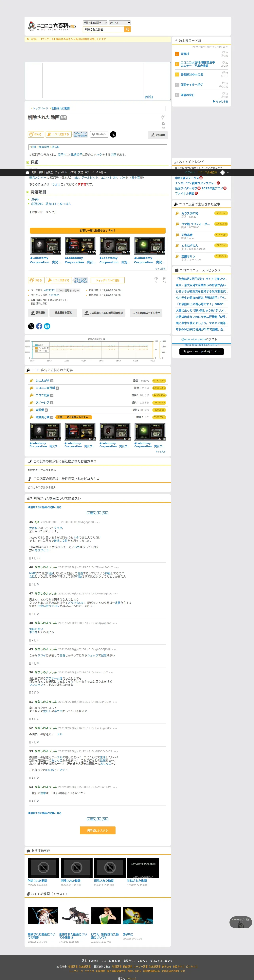The image size is (254, 980).
Task: Click the トップページ breadcrumb link
Action: [40, 108]
